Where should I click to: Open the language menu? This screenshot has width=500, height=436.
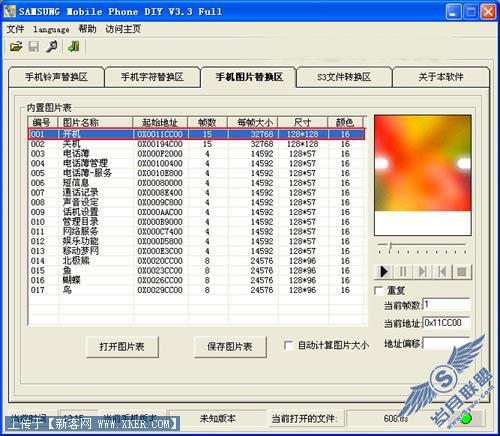tap(51, 29)
